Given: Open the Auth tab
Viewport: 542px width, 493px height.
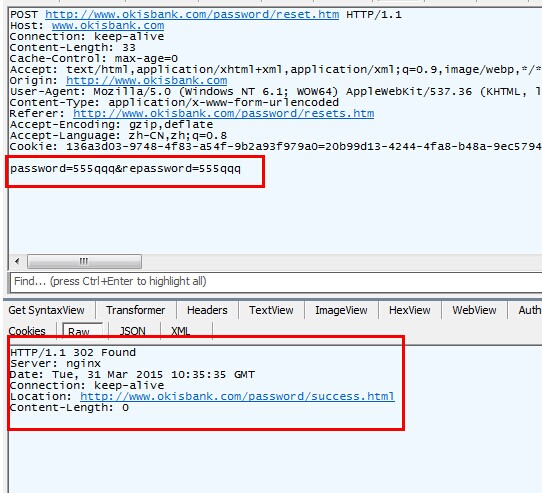Looking at the screenshot, I should (529, 310).
